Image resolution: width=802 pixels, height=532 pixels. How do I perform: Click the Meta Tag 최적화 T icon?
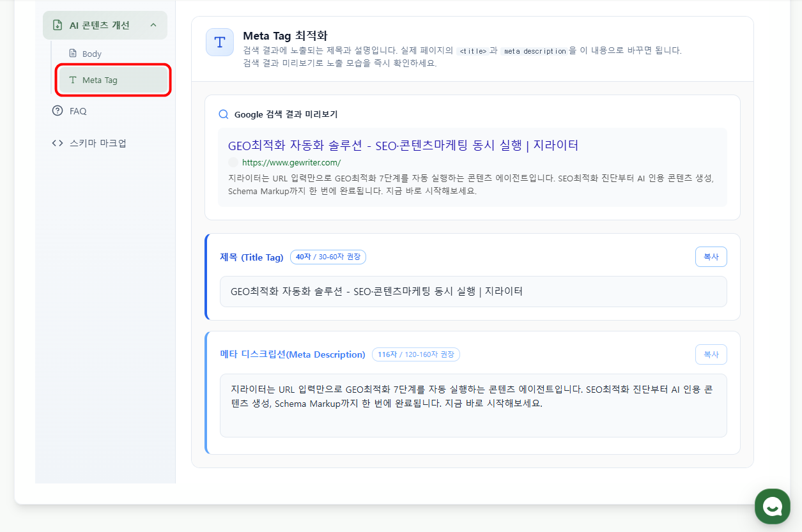[x=220, y=42]
